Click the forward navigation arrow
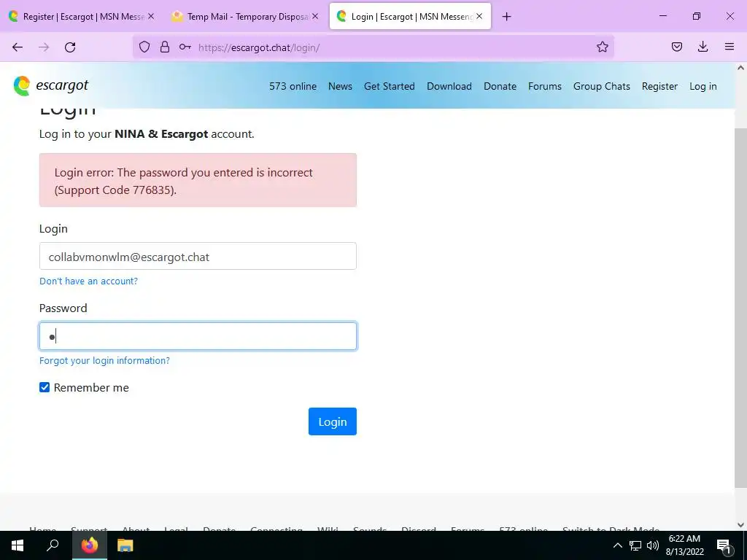Screen dimensions: 747x560 click(x=44, y=47)
